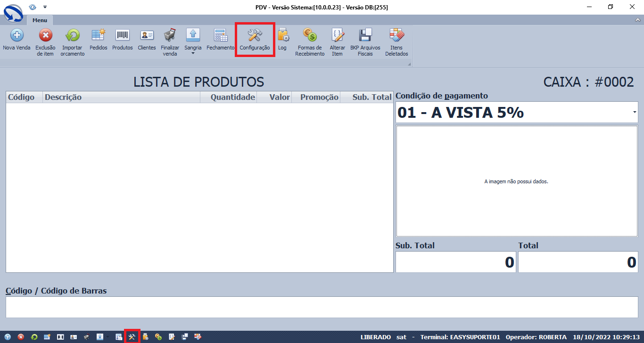Image resolution: width=644 pixels, height=343 pixels.
Task: Click green import arrow icon in bottom bar
Action: pos(34,337)
